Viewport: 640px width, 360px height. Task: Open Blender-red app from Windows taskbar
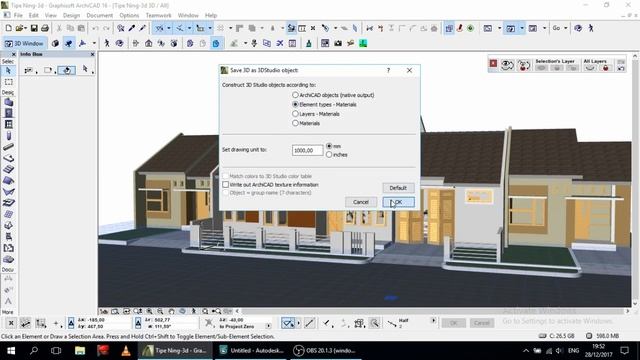click(x=103, y=351)
